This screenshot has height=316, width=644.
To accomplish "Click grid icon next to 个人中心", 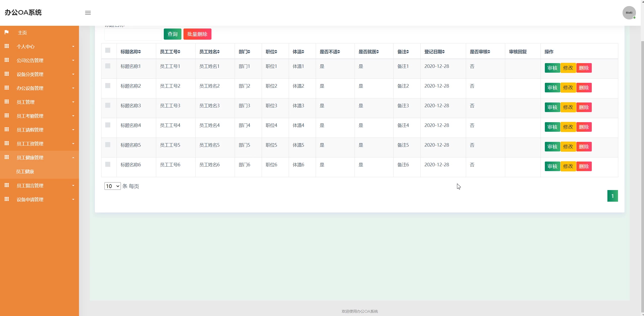I will [7, 46].
